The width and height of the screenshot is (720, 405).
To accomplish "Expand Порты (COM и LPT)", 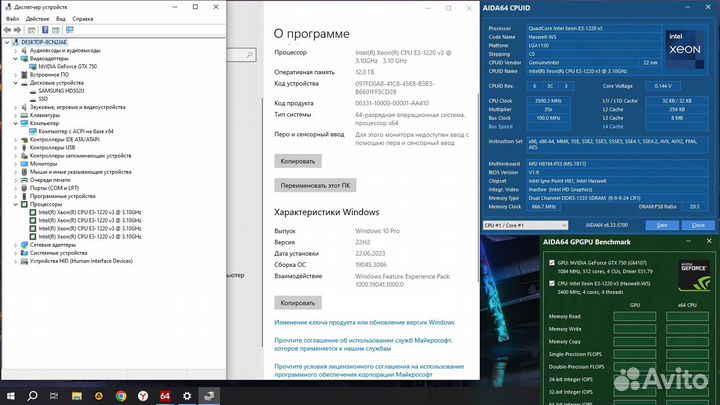I will 16,188.
